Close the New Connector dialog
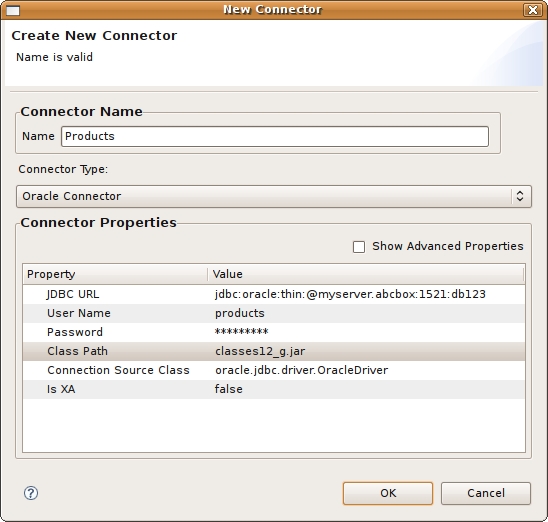548x522 pixels. coord(532,10)
